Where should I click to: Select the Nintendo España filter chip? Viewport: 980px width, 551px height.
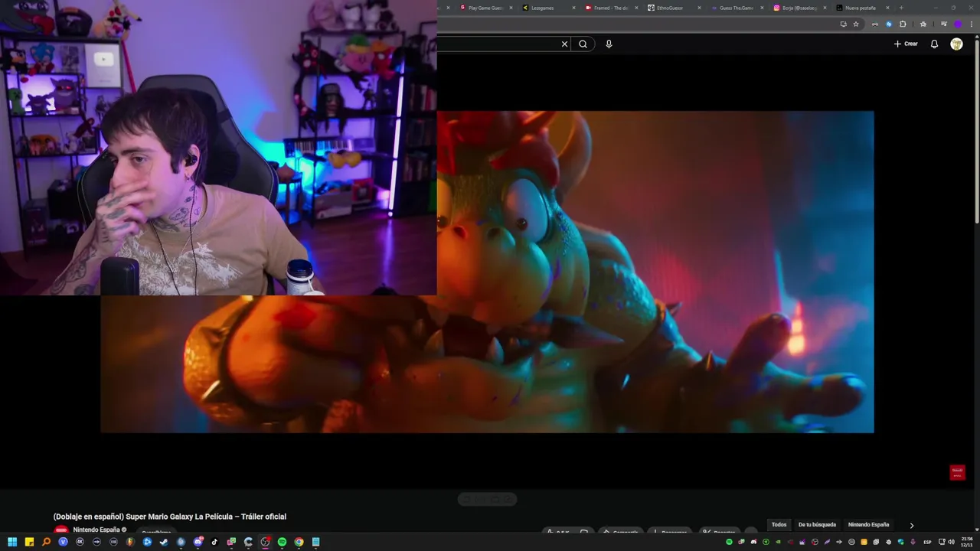(x=868, y=525)
